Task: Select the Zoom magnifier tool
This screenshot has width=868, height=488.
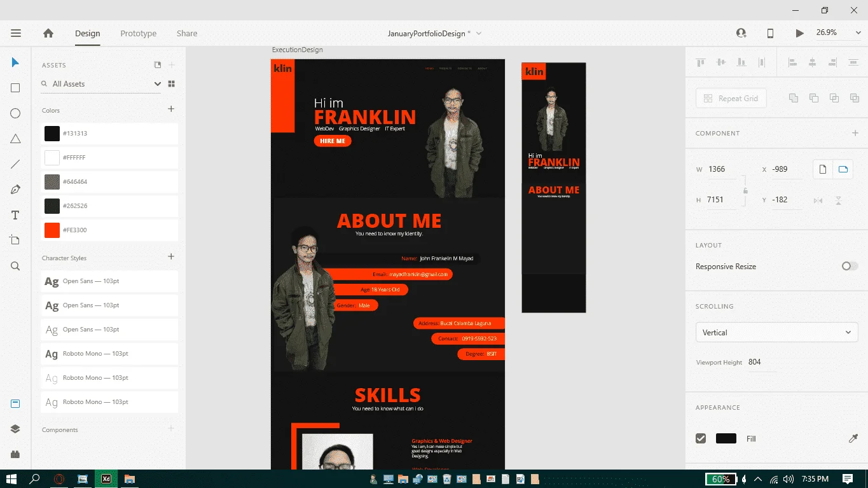Action: pos(15,266)
